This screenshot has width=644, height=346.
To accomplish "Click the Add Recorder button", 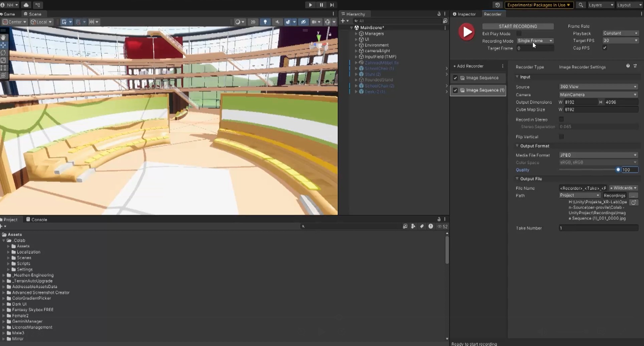I will point(468,66).
